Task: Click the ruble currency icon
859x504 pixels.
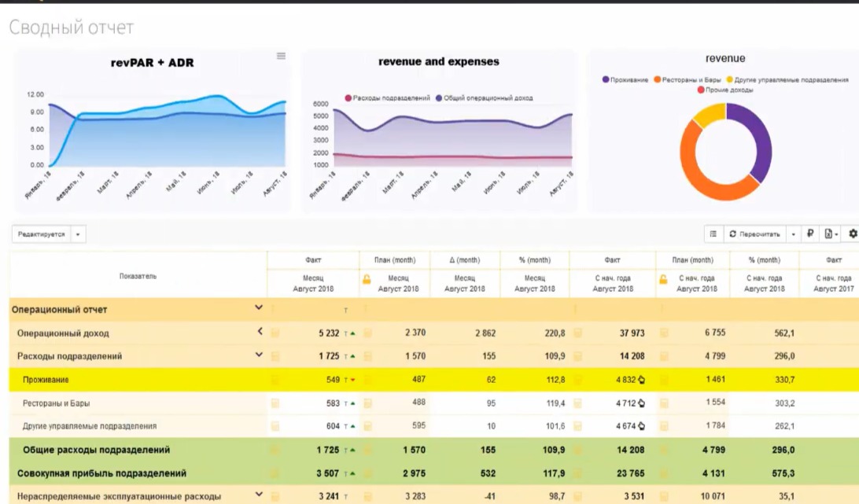Action: [x=809, y=234]
